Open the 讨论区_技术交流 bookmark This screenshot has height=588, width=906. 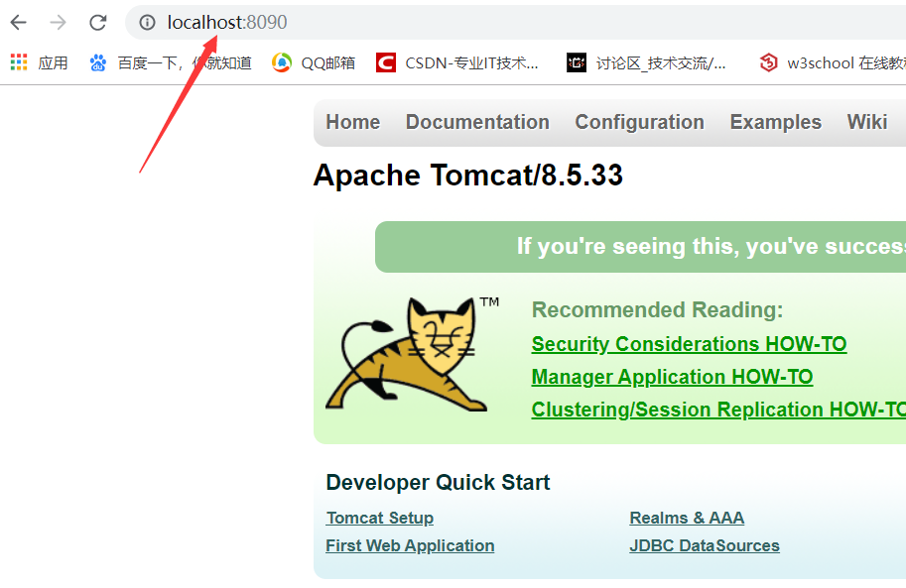[x=646, y=62]
